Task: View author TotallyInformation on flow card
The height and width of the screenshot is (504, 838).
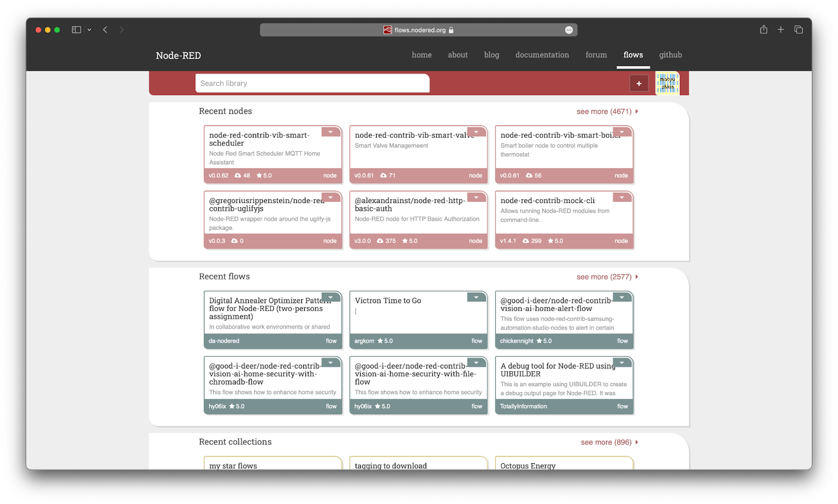Action: [523, 406]
